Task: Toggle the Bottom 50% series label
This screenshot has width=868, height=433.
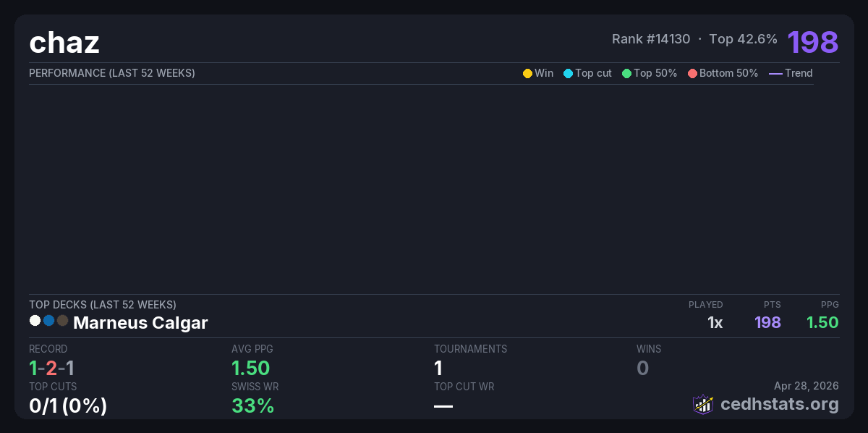Action: [x=728, y=73]
